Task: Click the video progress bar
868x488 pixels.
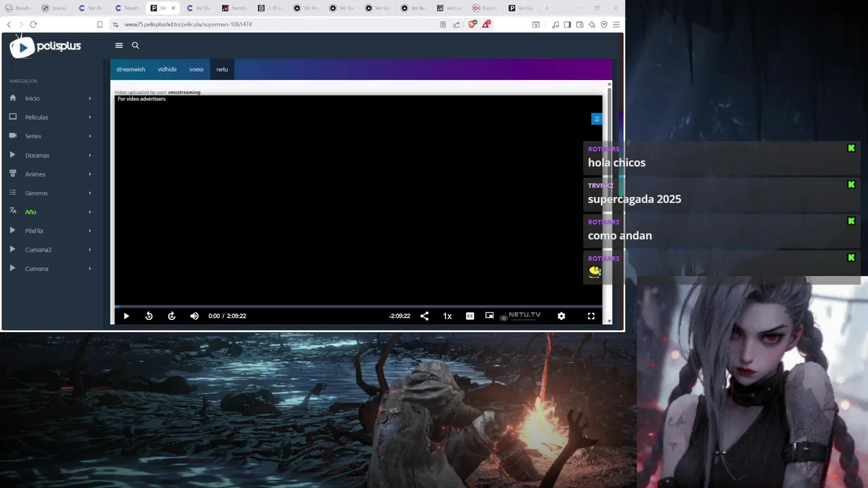Action: pyautogui.click(x=358, y=306)
